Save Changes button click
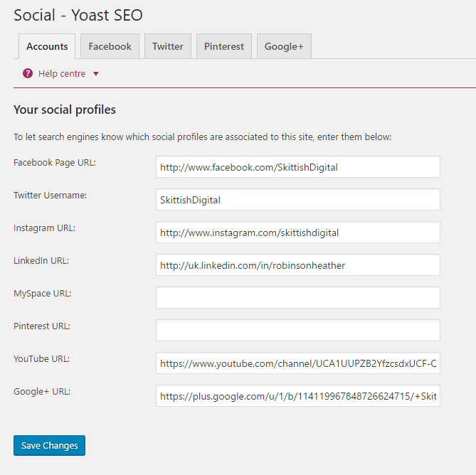The width and height of the screenshot is (476, 475). 50,446
